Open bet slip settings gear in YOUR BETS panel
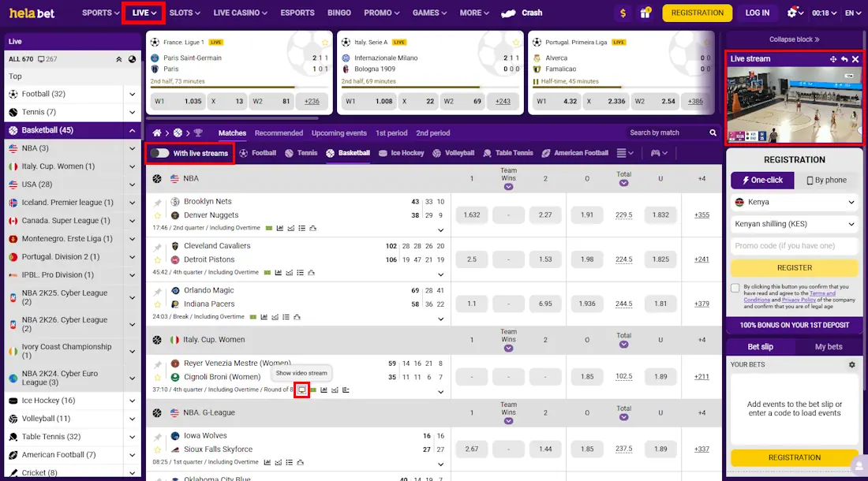The image size is (868, 481). [x=854, y=364]
